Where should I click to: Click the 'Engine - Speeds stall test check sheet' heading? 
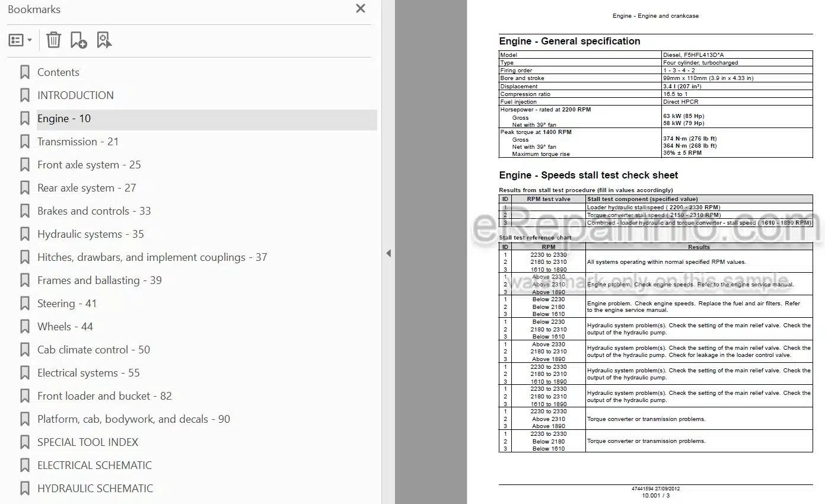click(x=588, y=176)
